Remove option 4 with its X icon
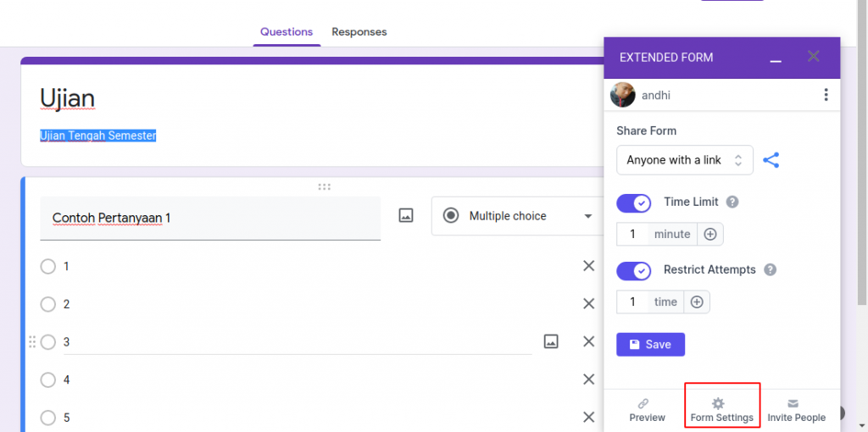The width and height of the screenshot is (868, 432). tap(588, 379)
